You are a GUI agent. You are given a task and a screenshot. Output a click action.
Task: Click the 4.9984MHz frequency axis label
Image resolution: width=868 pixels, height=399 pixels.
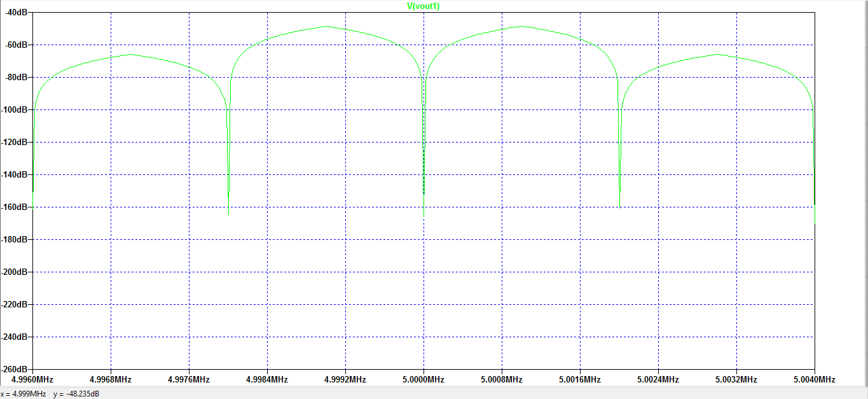click(x=267, y=379)
